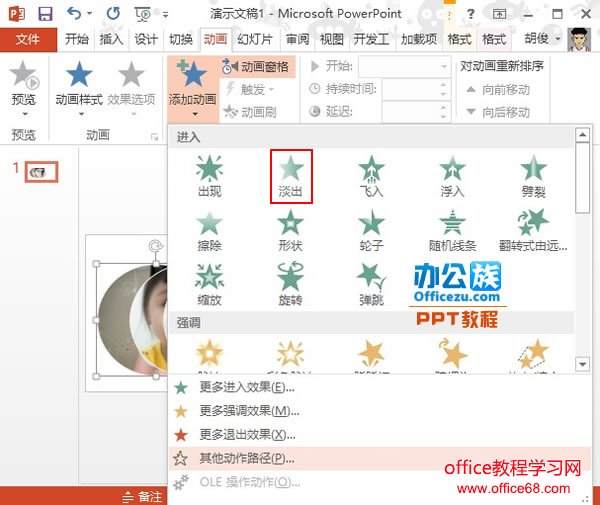The width and height of the screenshot is (600, 505).
Task: Open the 效果选项 effect options dropdown
Action: click(x=132, y=89)
